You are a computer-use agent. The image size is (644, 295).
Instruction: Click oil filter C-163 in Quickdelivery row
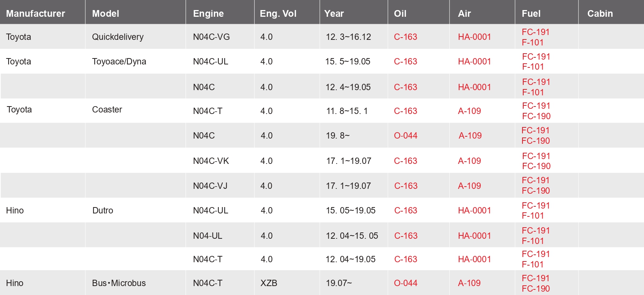[x=405, y=37]
